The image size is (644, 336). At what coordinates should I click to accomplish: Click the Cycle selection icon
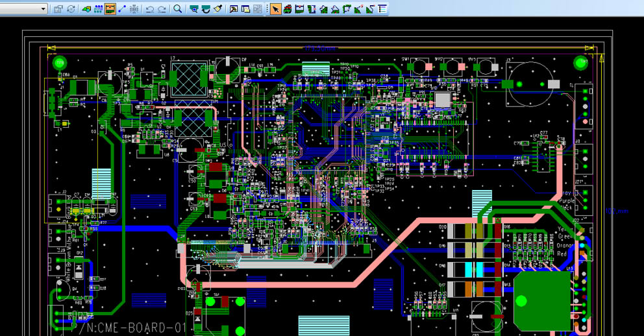(x=71, y=9)
